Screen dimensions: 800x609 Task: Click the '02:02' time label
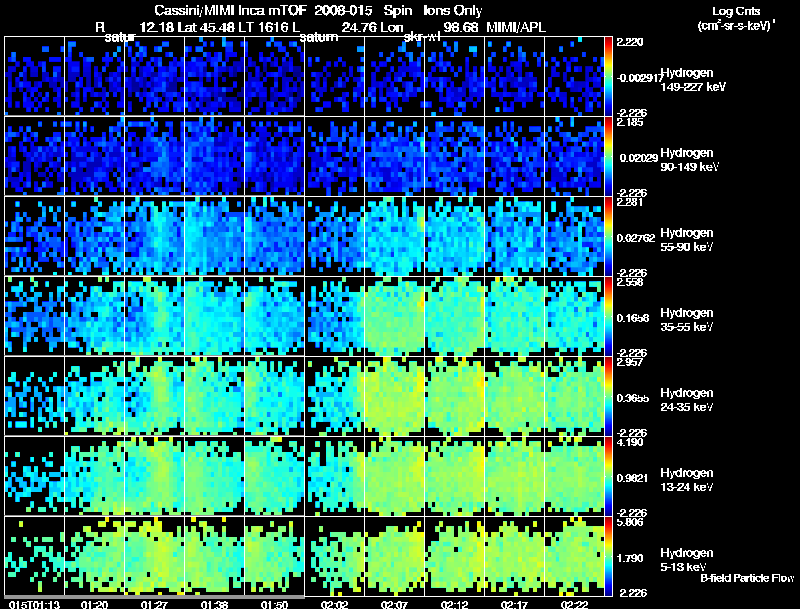(x=335, y=604)
